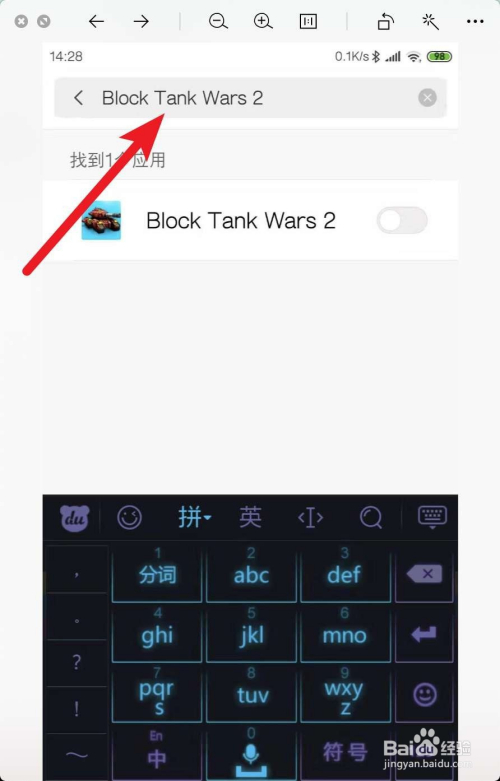Collapse the keyboard with the hide icon
This screenshot has height=781, width=500.
click(x=432, y=518)
